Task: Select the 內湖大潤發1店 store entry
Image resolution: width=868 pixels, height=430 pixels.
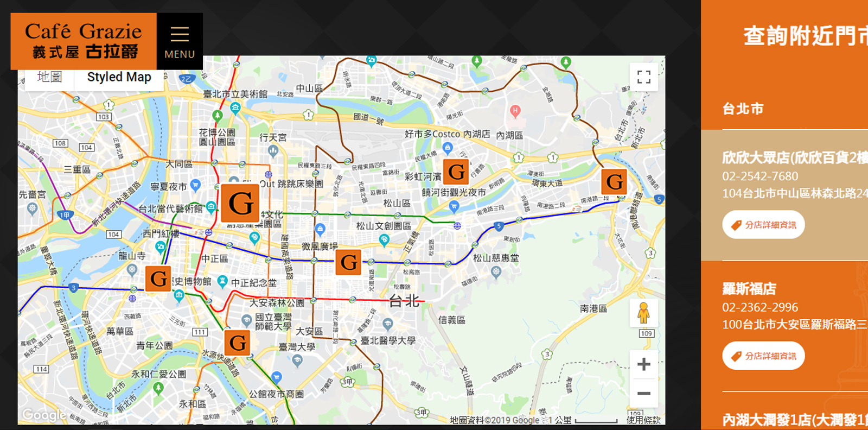Action: (x=795, y=420)
